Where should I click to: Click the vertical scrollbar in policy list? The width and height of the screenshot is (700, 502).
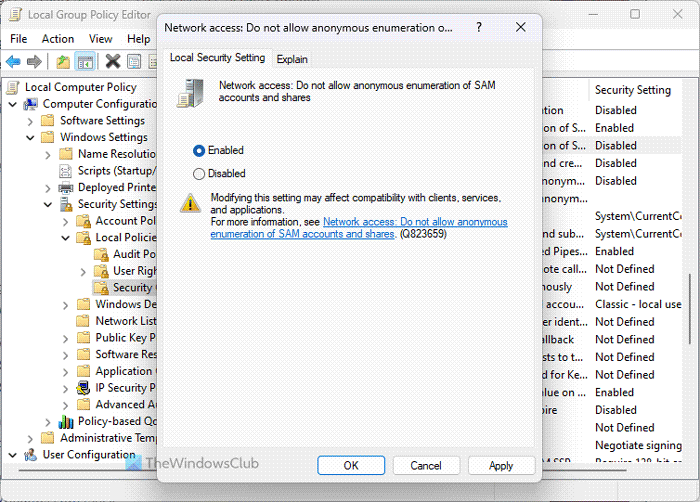tap(690, 309)
